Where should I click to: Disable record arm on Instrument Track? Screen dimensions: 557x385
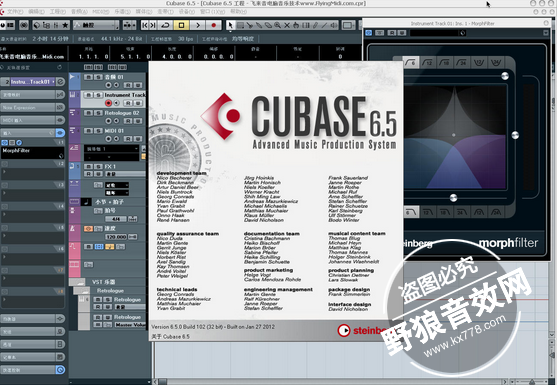point(108,103)
